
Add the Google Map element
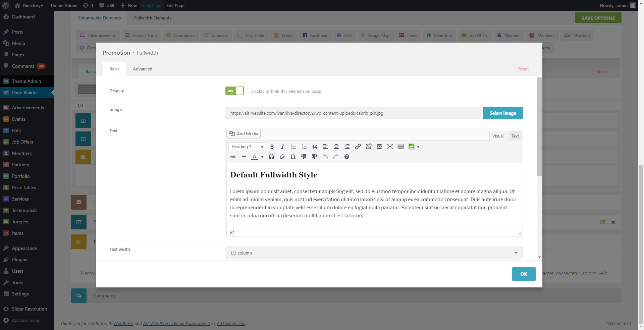tap(375, 35)
